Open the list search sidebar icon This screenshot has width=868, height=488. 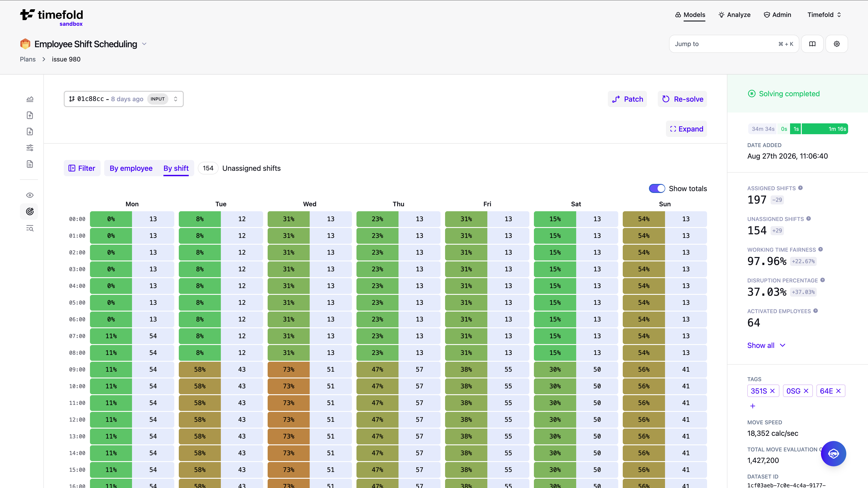pos(30,228)
